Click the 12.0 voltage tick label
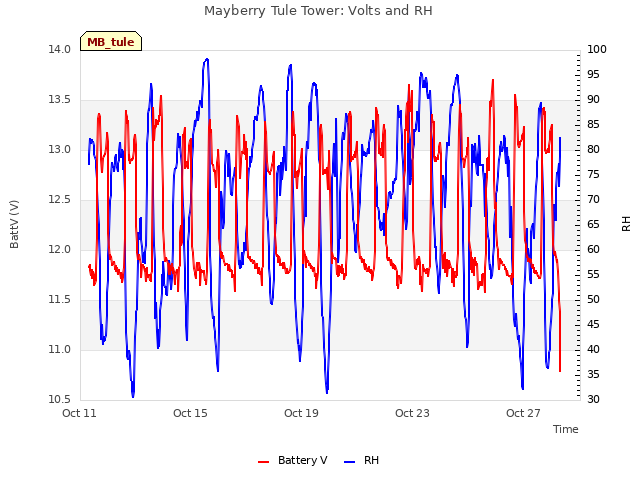This screenshot has height=480, width=640. (59, 249)
